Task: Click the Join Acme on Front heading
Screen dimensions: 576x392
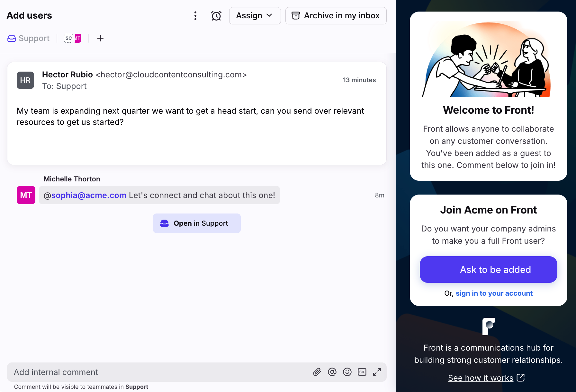Action: [x=488, y=210]
